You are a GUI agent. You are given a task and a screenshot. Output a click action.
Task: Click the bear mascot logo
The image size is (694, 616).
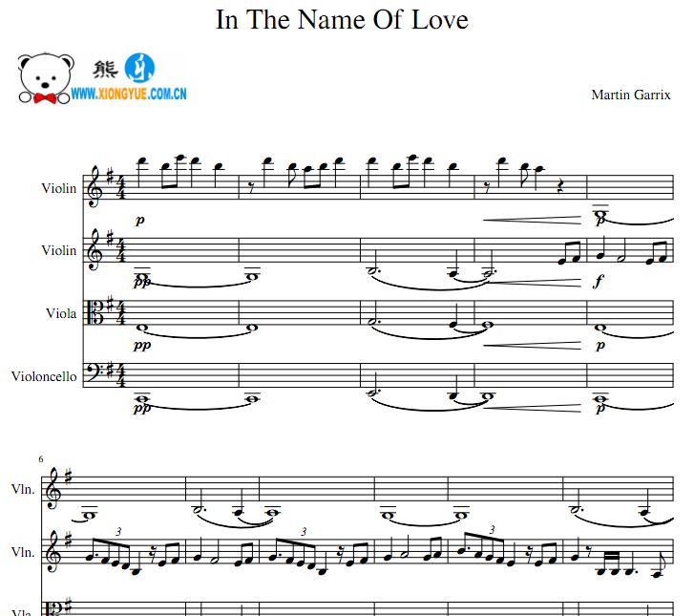click(x=45, y=79)
